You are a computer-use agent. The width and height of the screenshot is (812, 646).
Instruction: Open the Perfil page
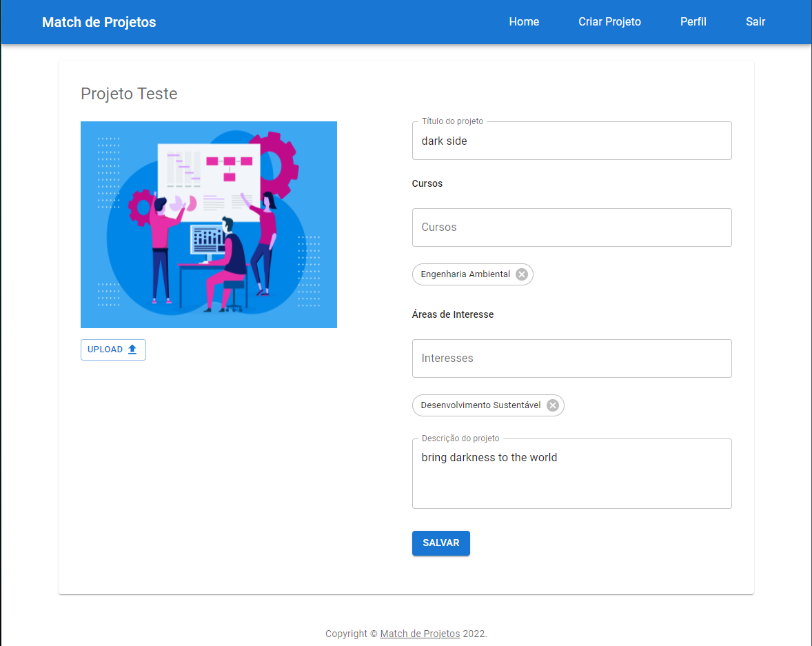point(693,22)
